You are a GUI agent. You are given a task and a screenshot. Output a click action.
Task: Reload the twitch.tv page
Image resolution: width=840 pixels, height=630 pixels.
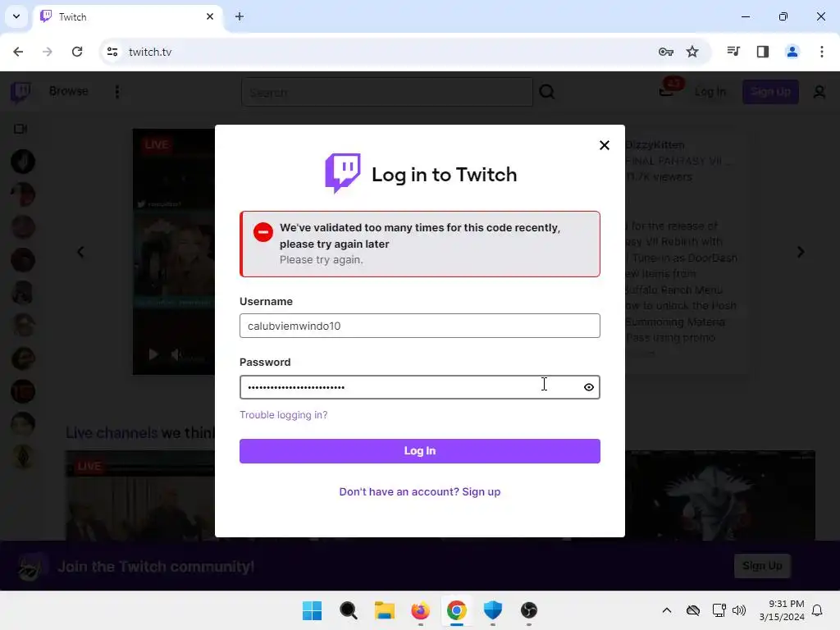77,52
